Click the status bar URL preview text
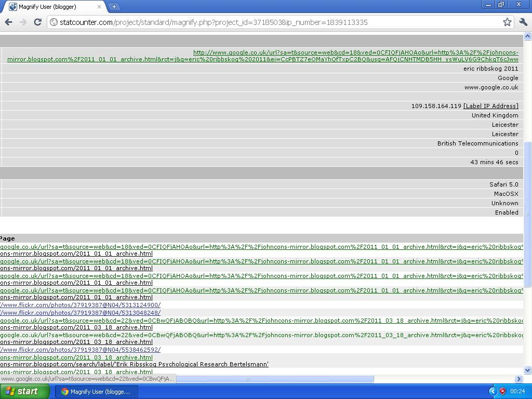Viewport: 532px width, 399px height. tap(87, 379)
